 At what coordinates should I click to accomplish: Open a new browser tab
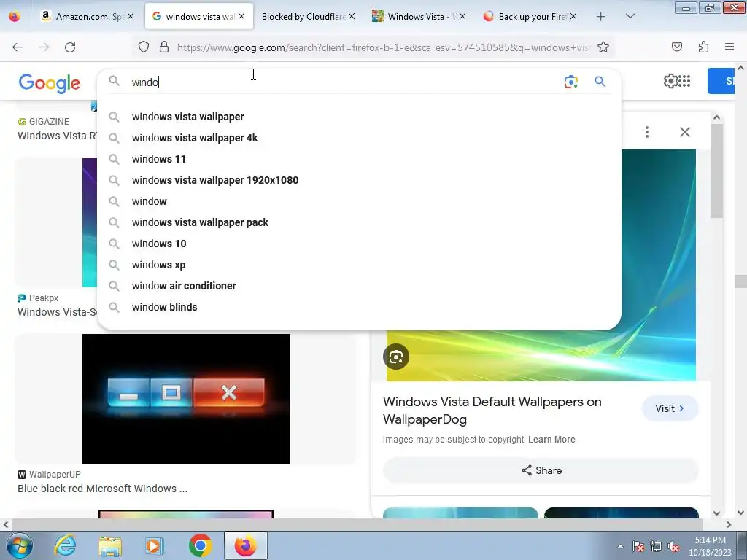point(601,17)
